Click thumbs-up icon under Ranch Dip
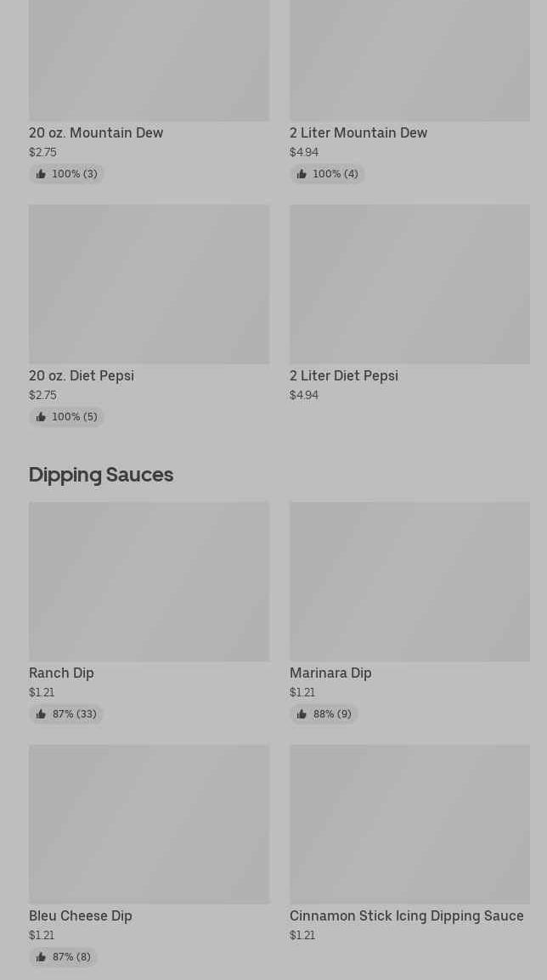547x980 pixels. click(x=41, y=714)
